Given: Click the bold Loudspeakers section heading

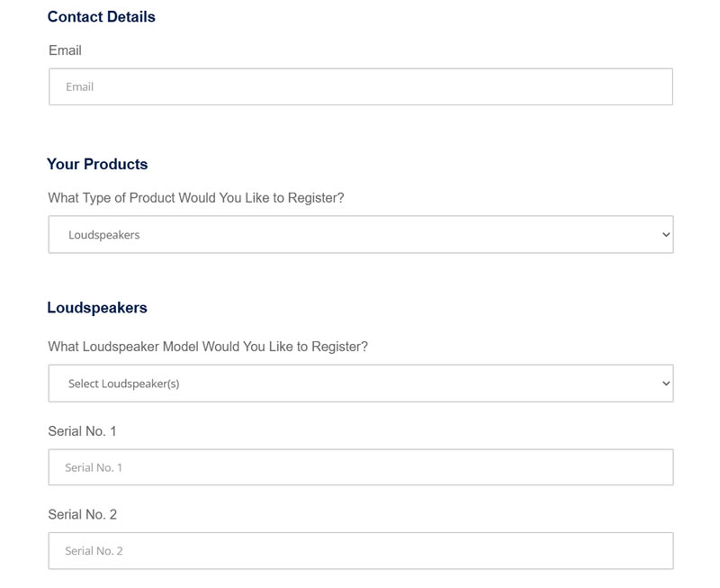Looking at the screenshot, I should pyautogui.click(x=97, y=307).
